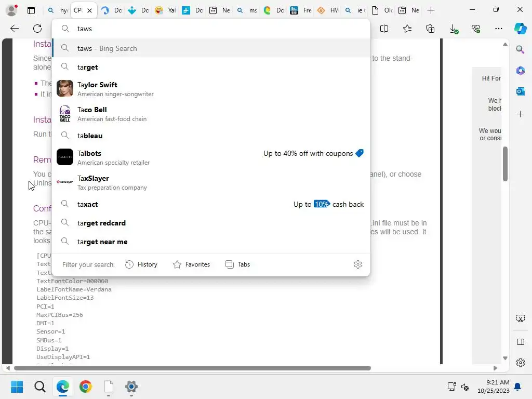The height and width of the screenshot is (399, 532).
Task: Filter search by Favorites
Action: 191,264
